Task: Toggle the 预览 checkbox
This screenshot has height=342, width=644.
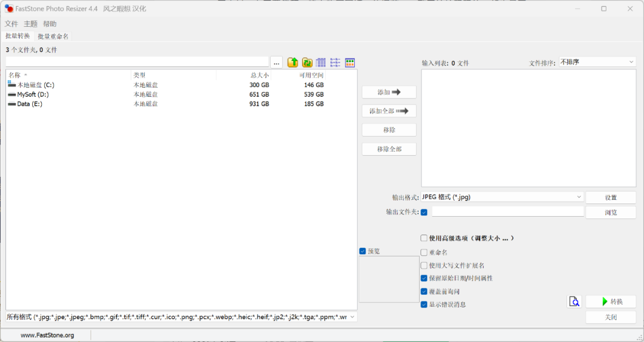Action: [x=363, y=251]
